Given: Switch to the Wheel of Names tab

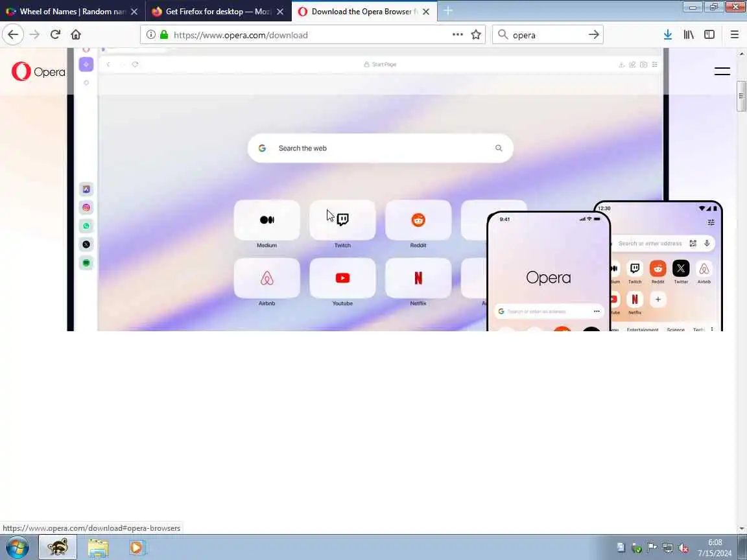Looking at the screenshot, I should coord(71,12).
